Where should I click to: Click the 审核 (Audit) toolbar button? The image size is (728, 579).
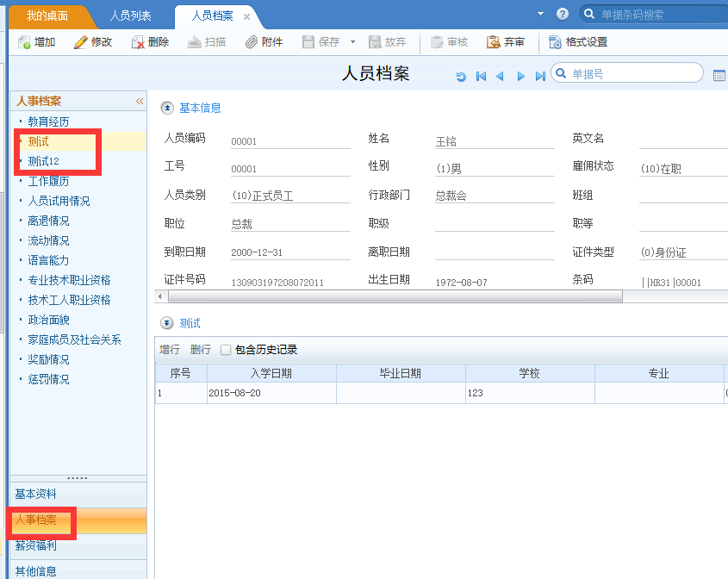449,42
